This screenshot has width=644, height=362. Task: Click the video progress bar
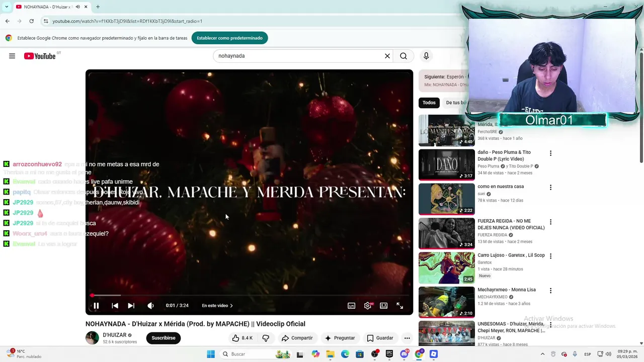point(250,296)
